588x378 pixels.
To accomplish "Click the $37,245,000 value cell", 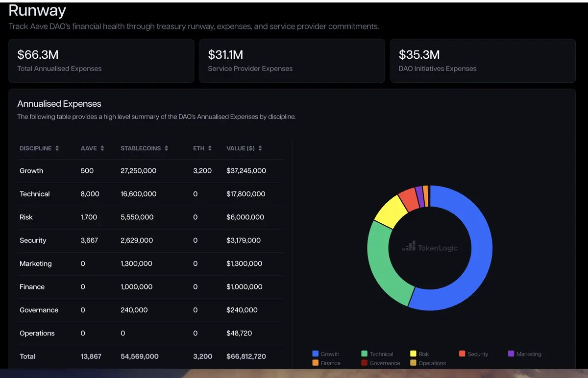I will click(246, 171).
